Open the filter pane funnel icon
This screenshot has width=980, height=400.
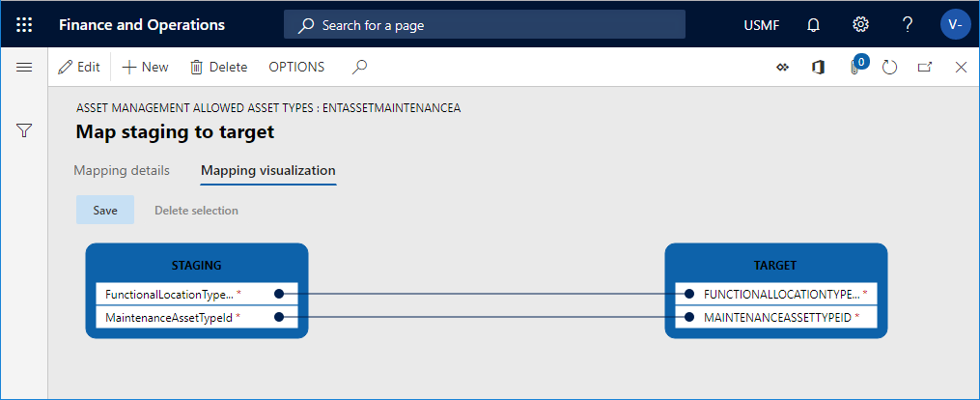pos(24,130)
